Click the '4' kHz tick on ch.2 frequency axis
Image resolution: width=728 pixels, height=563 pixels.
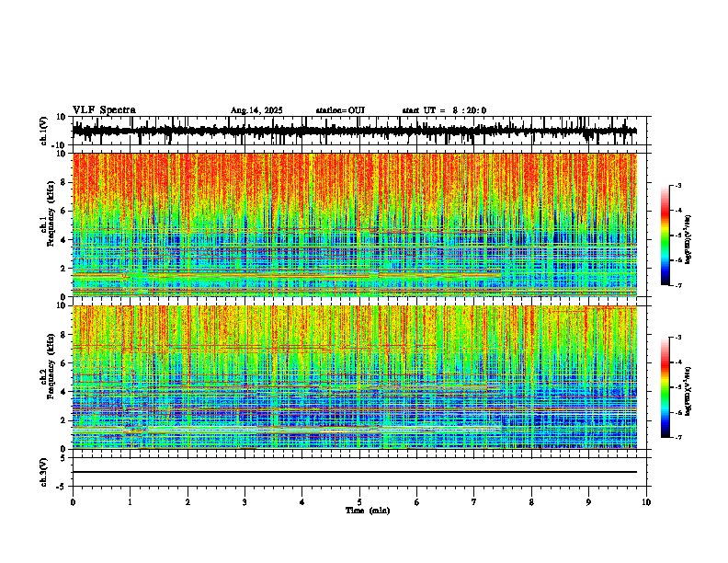pos(63,392)
